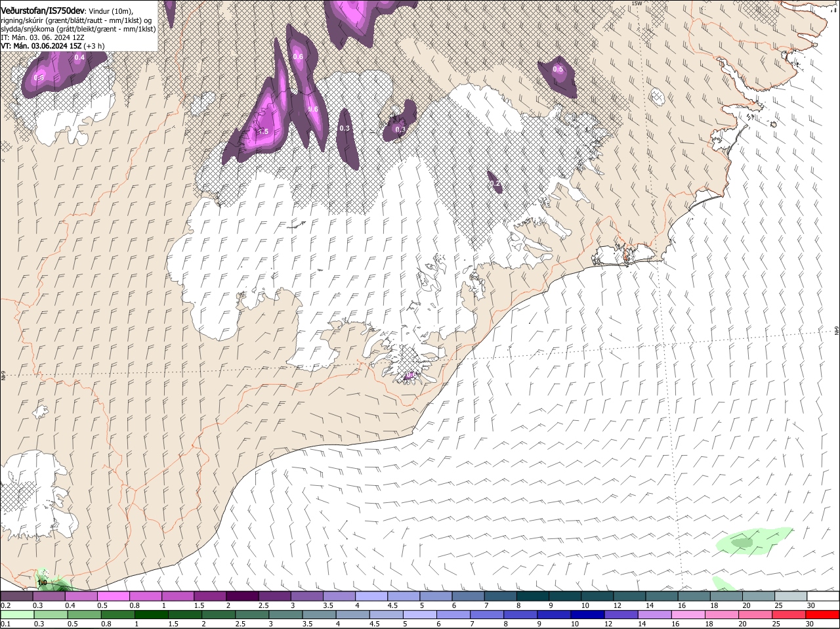Viewport: 840px width, 629px height.
Task: Pick upper legend swatch between 4 and 4.5
Action: tap(371, 596)
